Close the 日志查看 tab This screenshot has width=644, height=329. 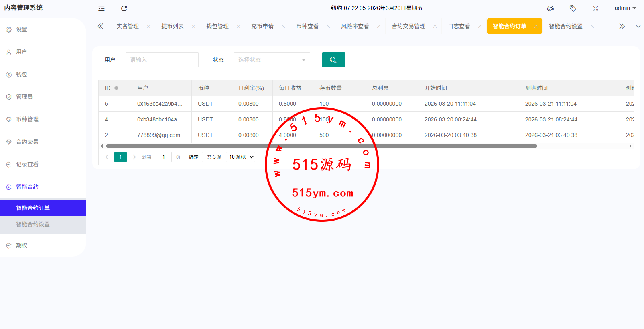click(x=480, y=27)
